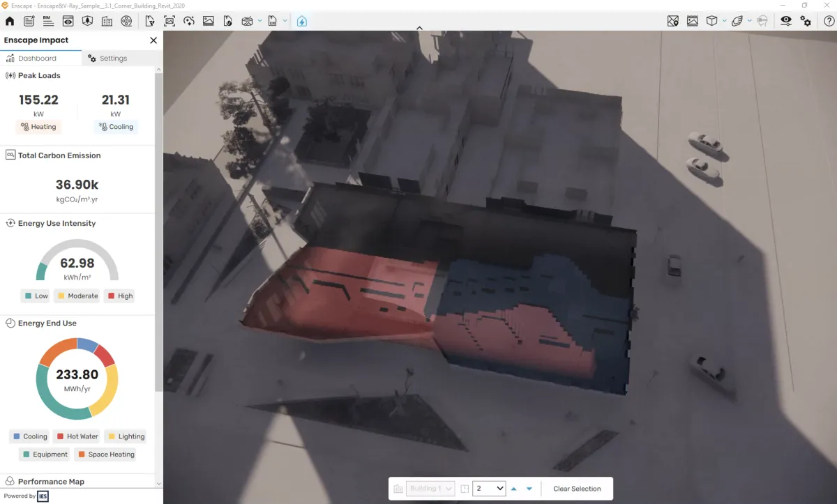The width and height of the screenshot is (837, 504).
Task: Open the BIM info tool
Action: click(48, 21)
